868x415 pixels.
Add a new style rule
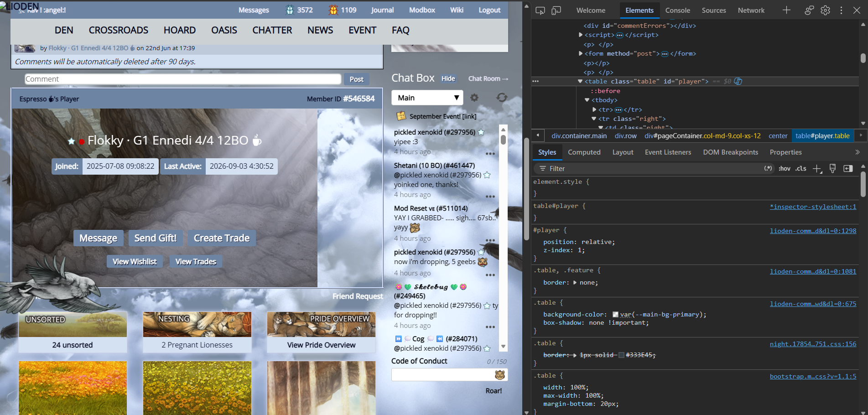click(817, 169)
